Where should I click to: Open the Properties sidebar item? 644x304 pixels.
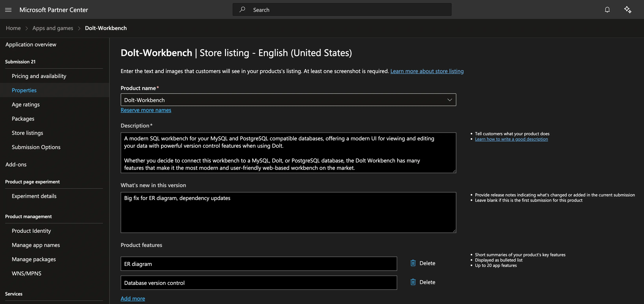tap(24, 90)
